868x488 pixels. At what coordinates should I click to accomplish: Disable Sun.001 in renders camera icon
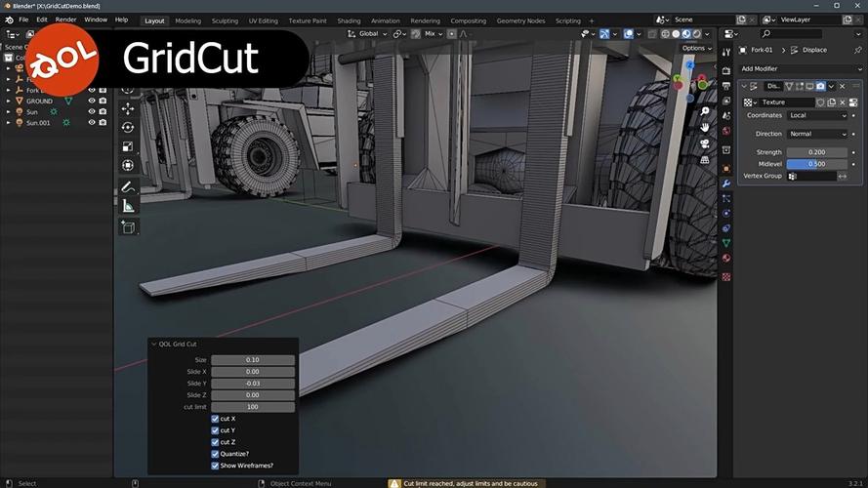tap(103, 122)
